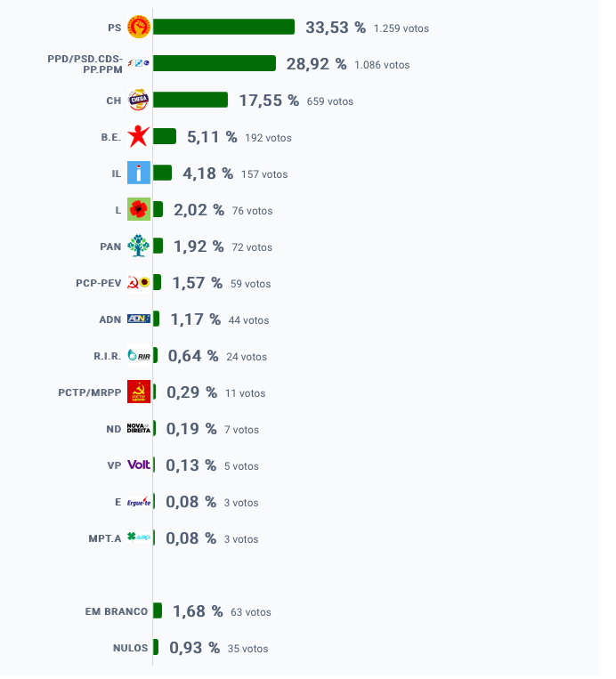
Task: Select the Nova Direita logo
Action: (139, 428)
